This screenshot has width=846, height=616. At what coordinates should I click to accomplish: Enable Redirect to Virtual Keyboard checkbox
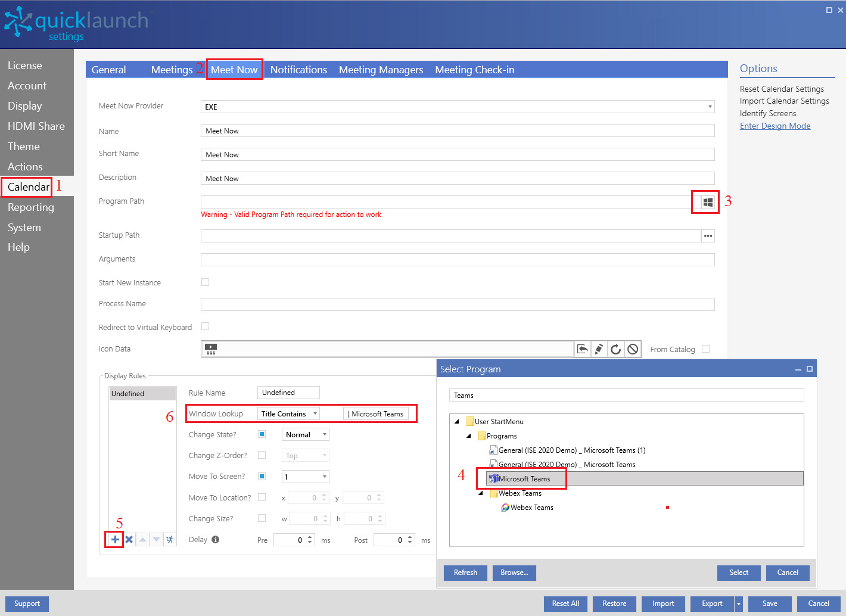tap(206, 326)
